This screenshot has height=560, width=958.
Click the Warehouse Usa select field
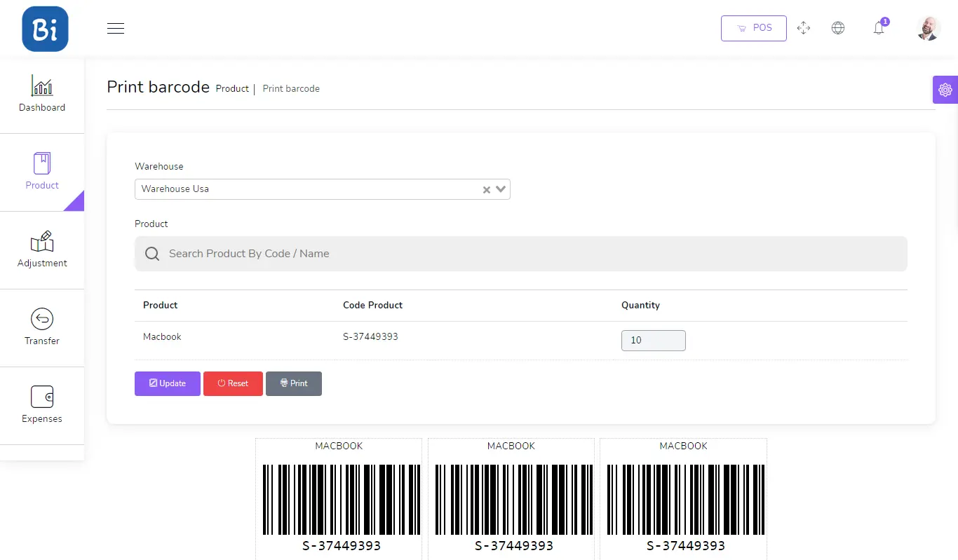click(323, 189)
